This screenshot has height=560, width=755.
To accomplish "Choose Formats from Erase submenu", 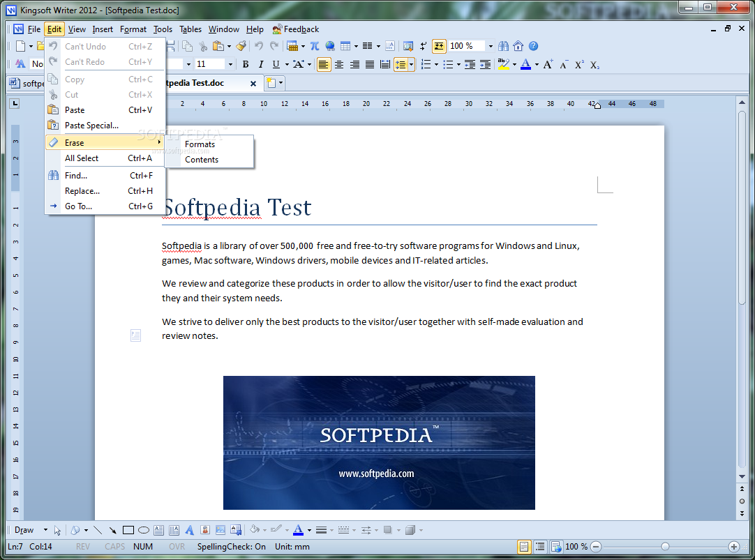I will click(200, 144).
